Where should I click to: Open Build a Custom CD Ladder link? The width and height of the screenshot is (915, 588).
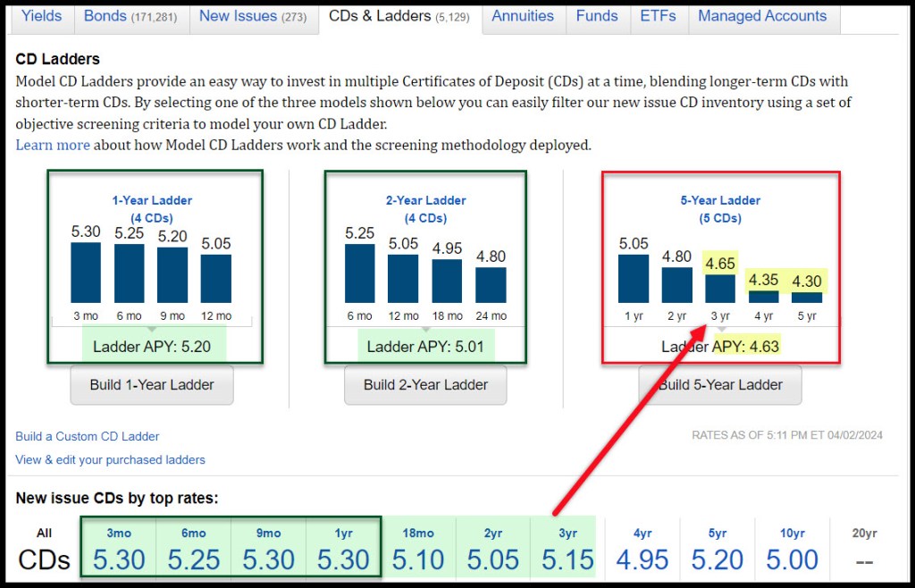(x=88, y=436)
